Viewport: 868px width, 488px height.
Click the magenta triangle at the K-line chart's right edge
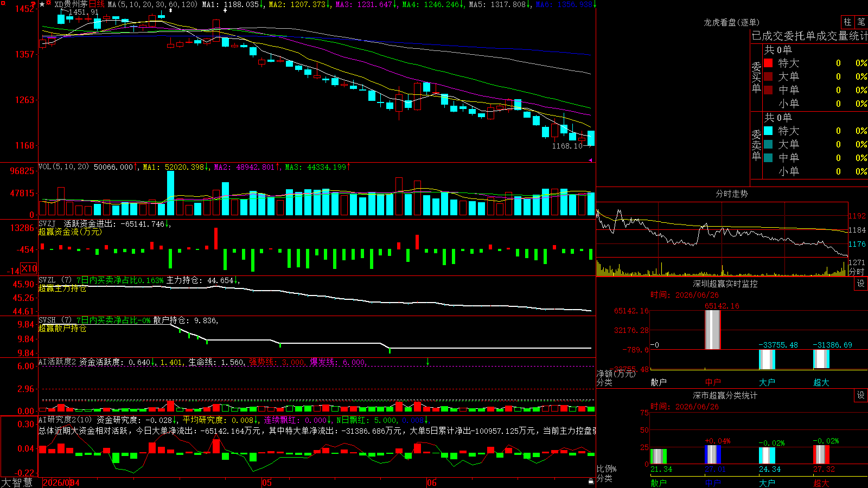pyautogui.click(x=591, y=160)
